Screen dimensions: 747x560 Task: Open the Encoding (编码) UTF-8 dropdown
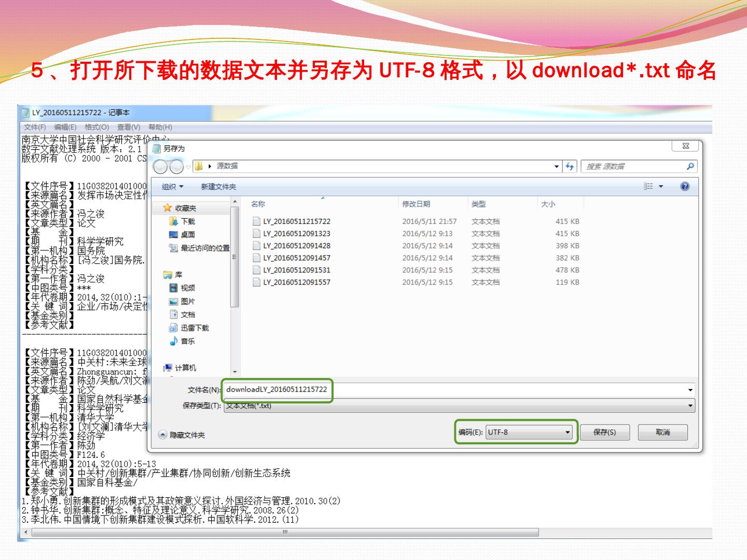(529, 432)
